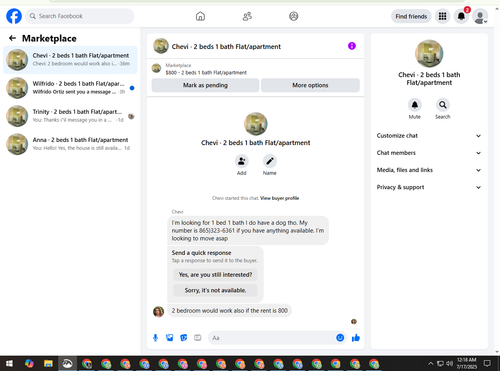Expand the Customize chat section
Screen dimensions: 500x371
tap(429, 136)
